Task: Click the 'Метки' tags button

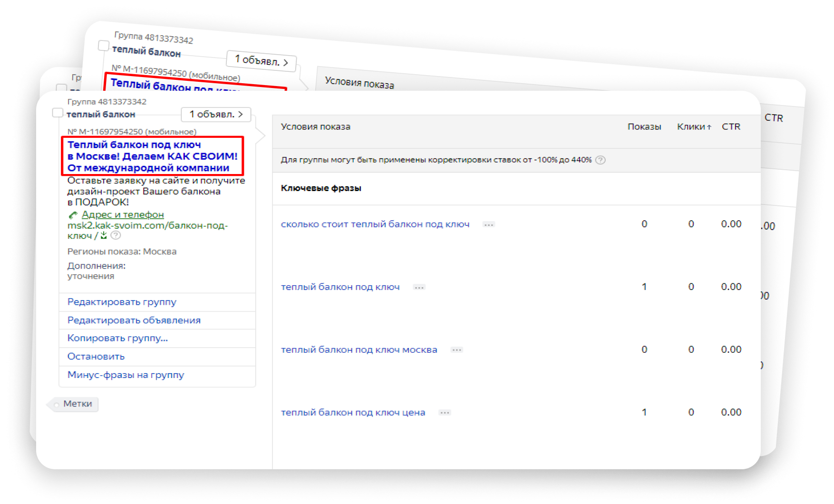Action: tap(74, 404)
